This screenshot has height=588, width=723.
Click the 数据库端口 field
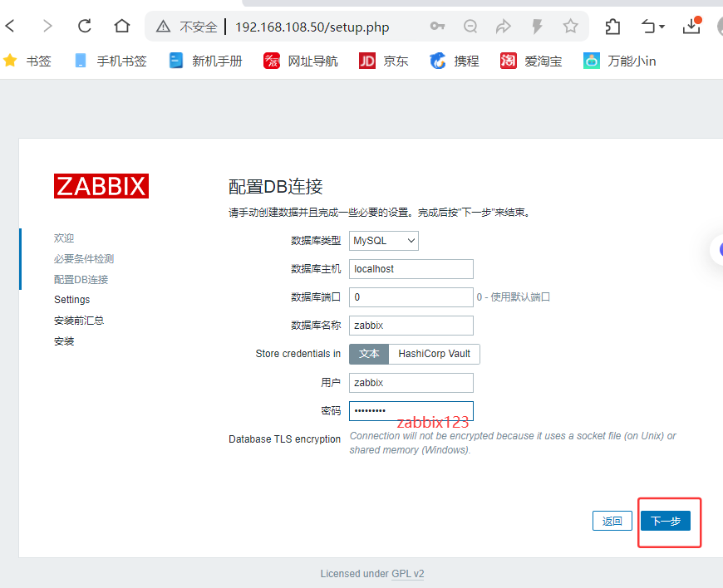click(x=411, y=297)
